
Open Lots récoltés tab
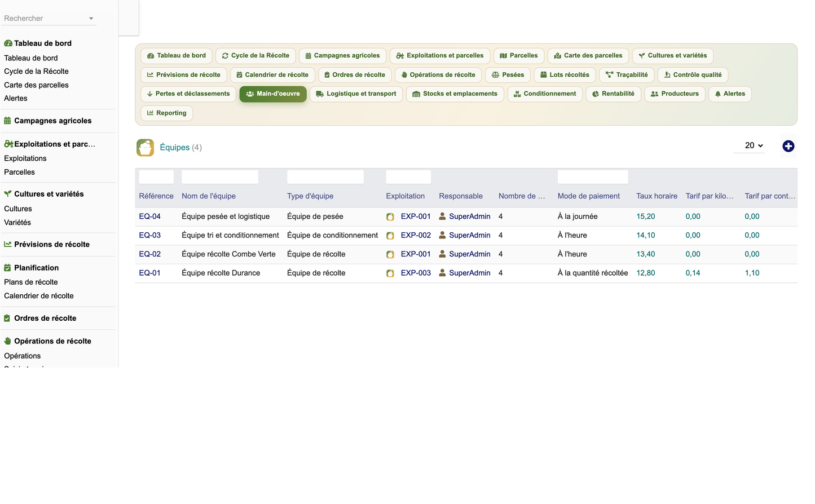(565, 75)
